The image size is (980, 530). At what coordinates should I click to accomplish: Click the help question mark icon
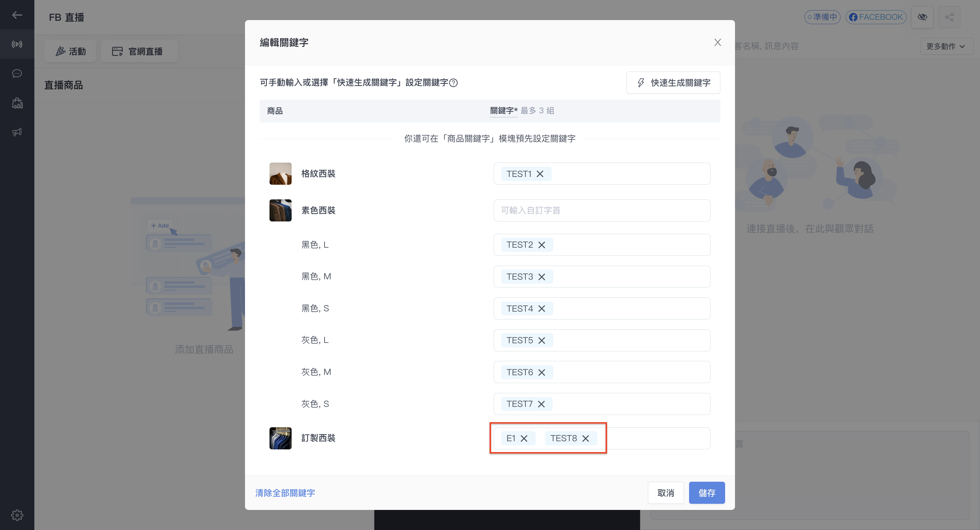(453, 83)
